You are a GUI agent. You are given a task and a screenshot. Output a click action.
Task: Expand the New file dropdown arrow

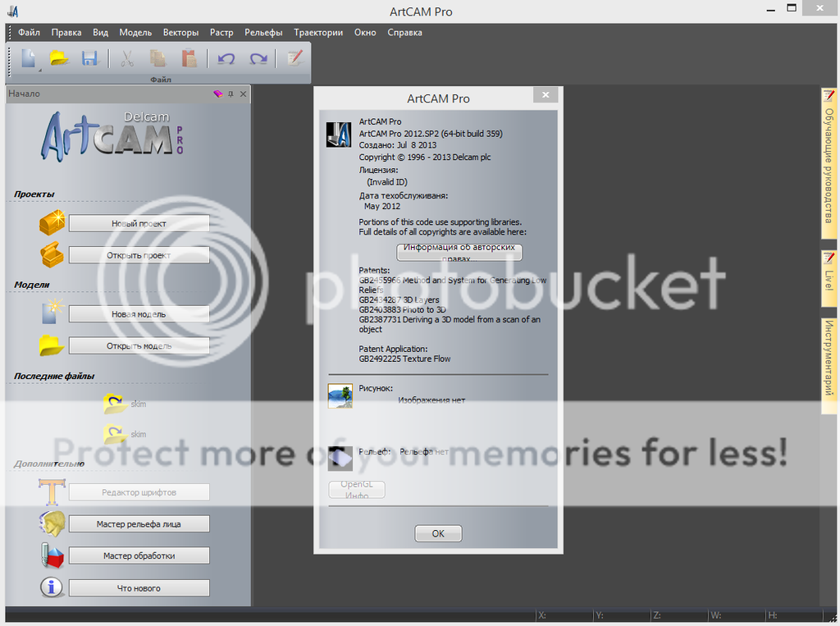coord(39,69)
